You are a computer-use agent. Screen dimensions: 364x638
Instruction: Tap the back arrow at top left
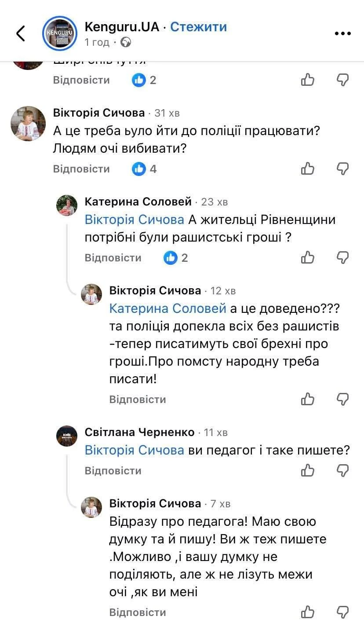click(x=21, y=33)
